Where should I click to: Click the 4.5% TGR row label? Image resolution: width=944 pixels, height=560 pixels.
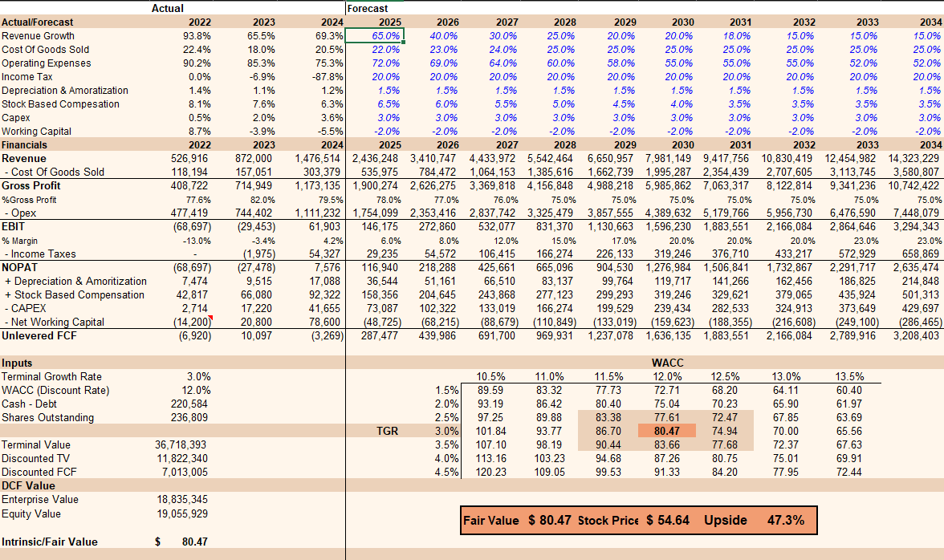[x=446, y=473]
